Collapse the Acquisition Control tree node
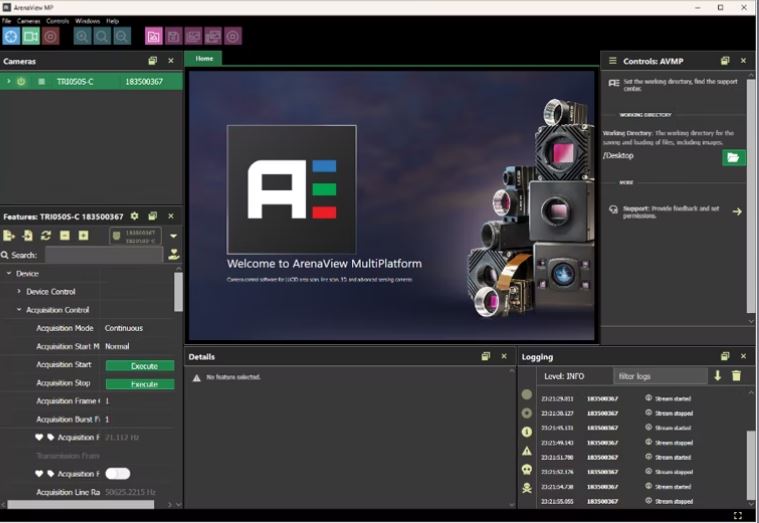759x523 pixels. (x=18, y=310)
